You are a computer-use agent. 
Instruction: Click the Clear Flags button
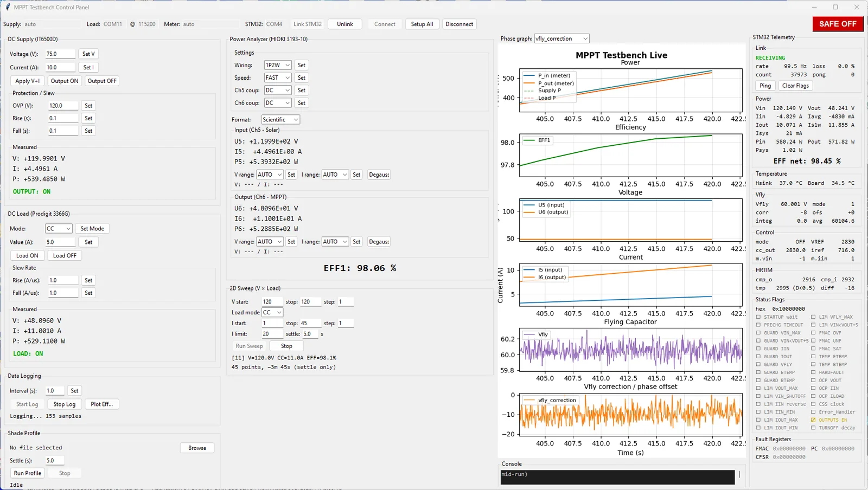coord(795,86)
